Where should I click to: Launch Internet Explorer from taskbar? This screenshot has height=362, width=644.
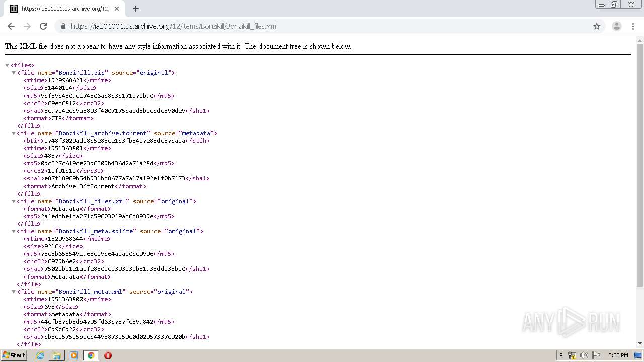[x=40, y=355]
